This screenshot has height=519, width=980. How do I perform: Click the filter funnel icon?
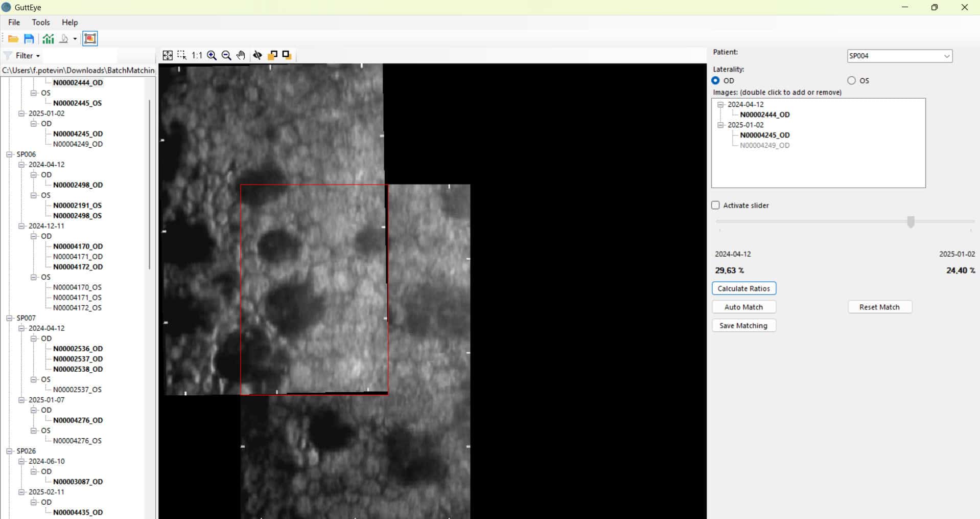tap(8, 56)
